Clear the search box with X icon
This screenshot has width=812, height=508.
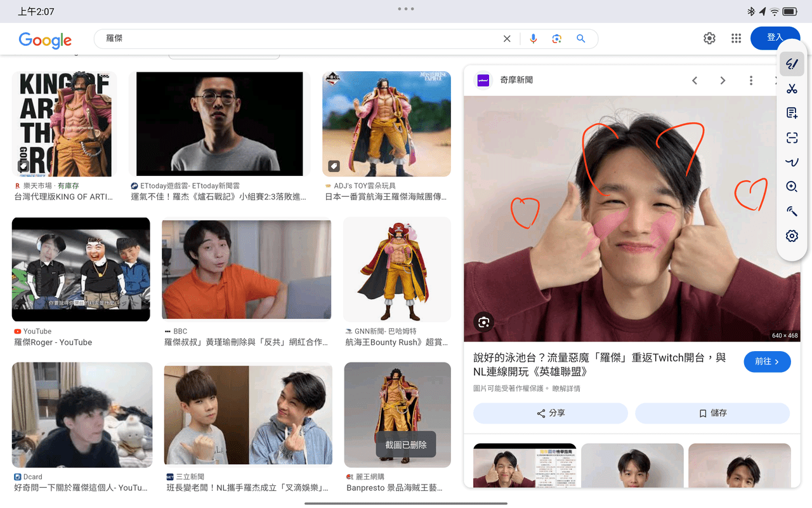click(x=507, y=39)
